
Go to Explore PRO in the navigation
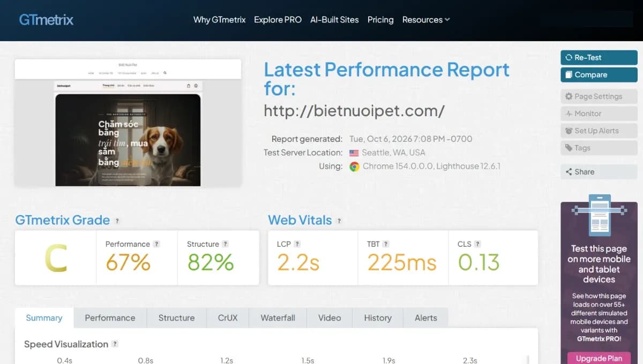point(278,20)
